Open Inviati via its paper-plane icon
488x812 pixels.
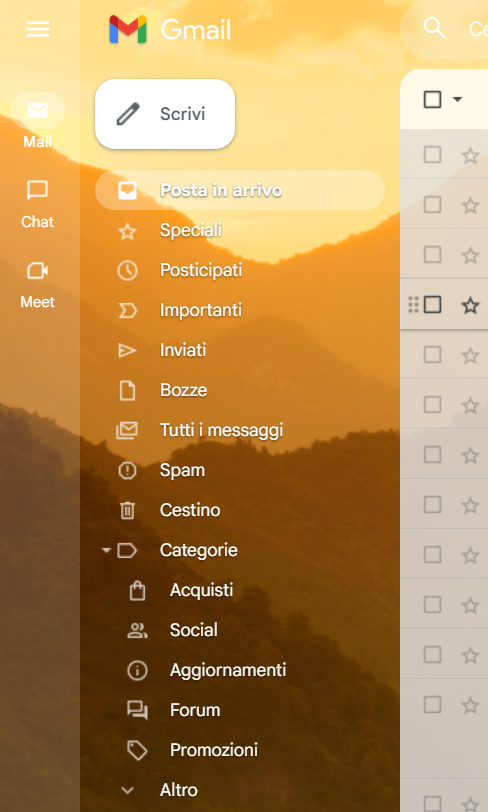127,351
